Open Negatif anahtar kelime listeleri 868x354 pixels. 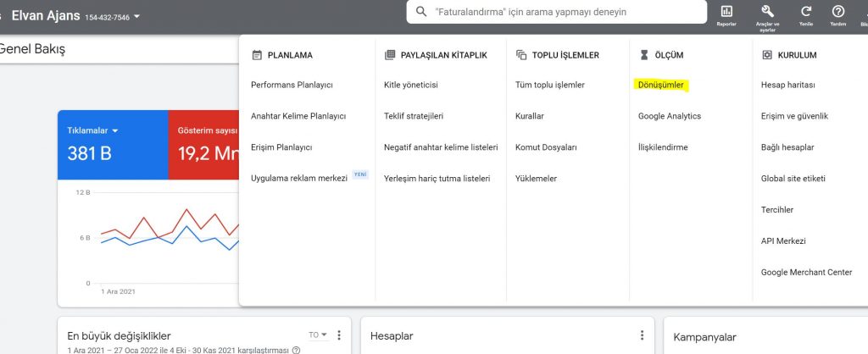point(441,147)
